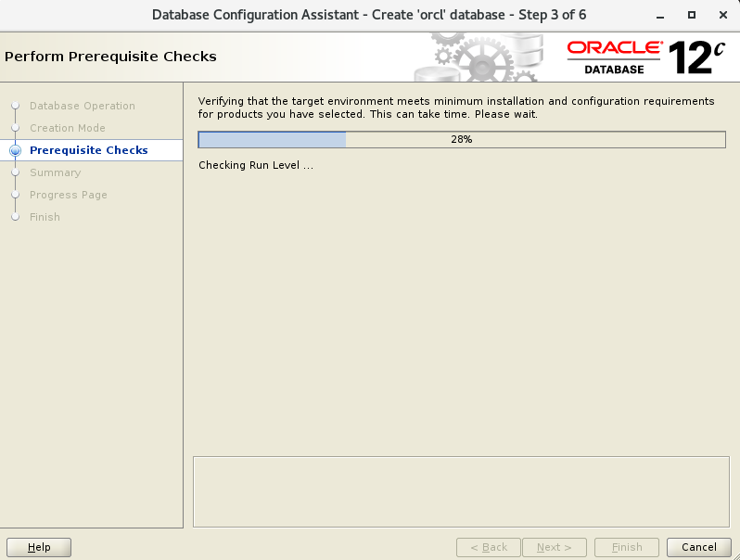This screenshot has width=740, height=560.
Task: Click the disabled Finish button
Action: click(x=627, y=547)
